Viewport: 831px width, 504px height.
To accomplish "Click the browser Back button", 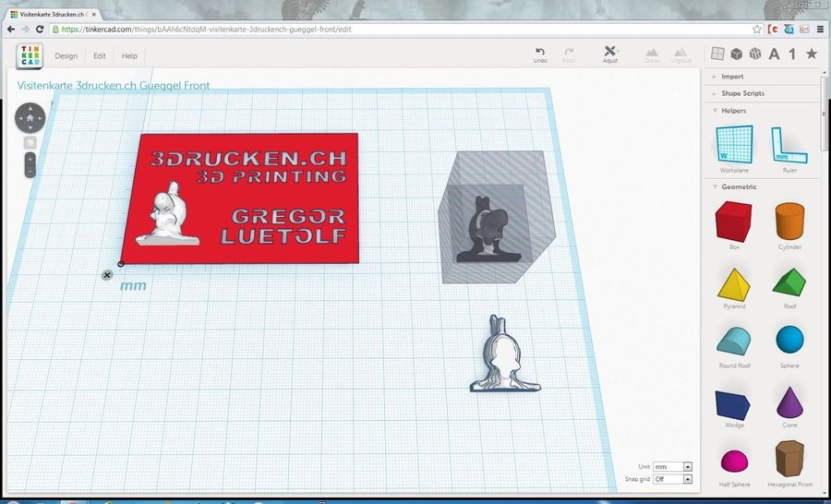I will (11, 30).
